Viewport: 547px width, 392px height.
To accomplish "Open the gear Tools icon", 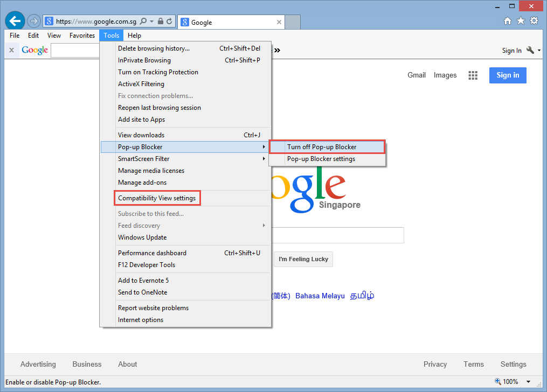I will (534, 21).
